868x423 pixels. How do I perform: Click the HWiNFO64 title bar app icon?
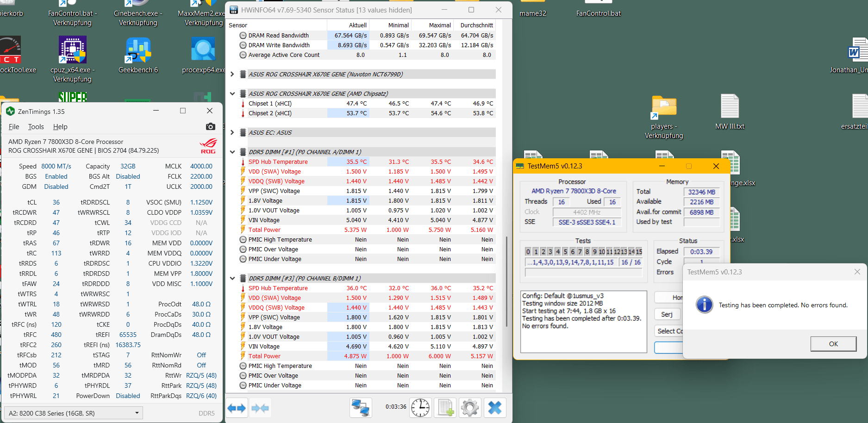tap(234, 10)
